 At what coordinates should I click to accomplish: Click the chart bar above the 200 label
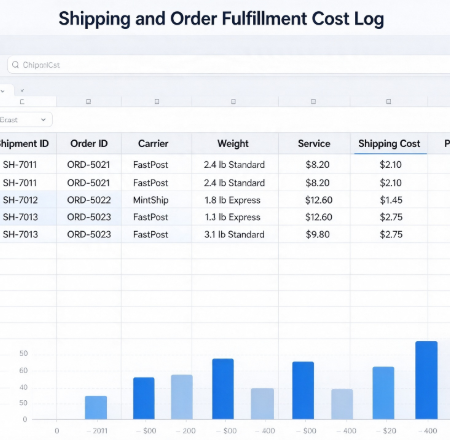click(182, 397)
